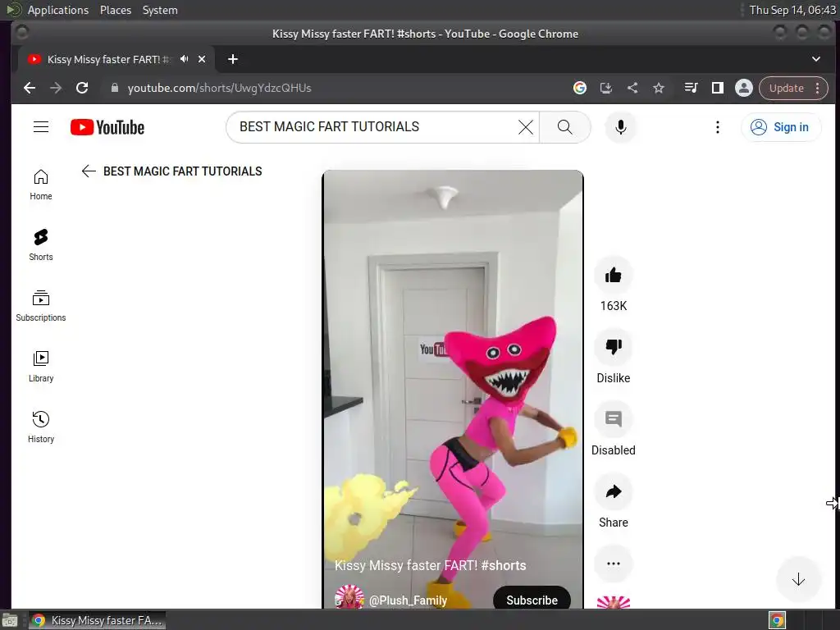The height and width of the screenshot is (630, 840).
Task: Install app icon in address bar
Action: tap(606, 88)
